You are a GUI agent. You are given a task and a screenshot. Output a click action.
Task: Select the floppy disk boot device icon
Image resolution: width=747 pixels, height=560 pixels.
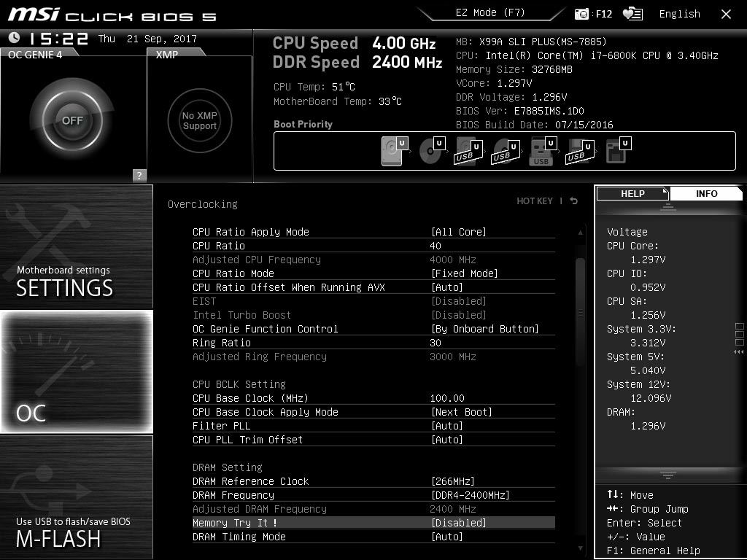618,151
